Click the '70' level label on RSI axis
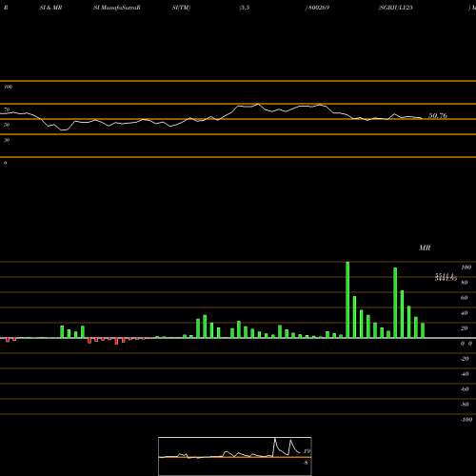Image resolution: width=476 pixels, height=476 pixels. point(7,109)
